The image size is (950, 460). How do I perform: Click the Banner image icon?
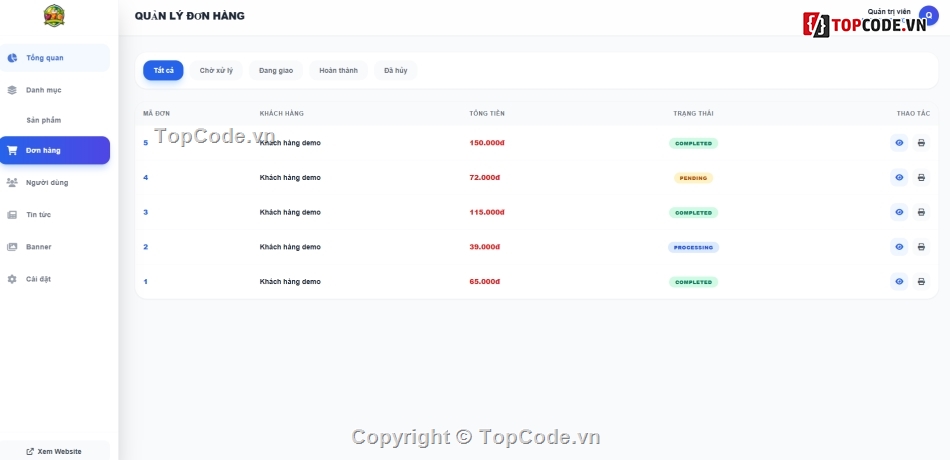pos(12,247)
